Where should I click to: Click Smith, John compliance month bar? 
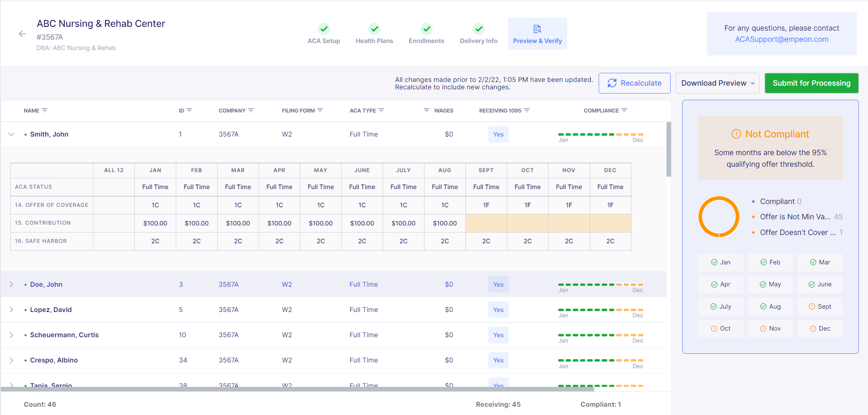tap(601, 134)
